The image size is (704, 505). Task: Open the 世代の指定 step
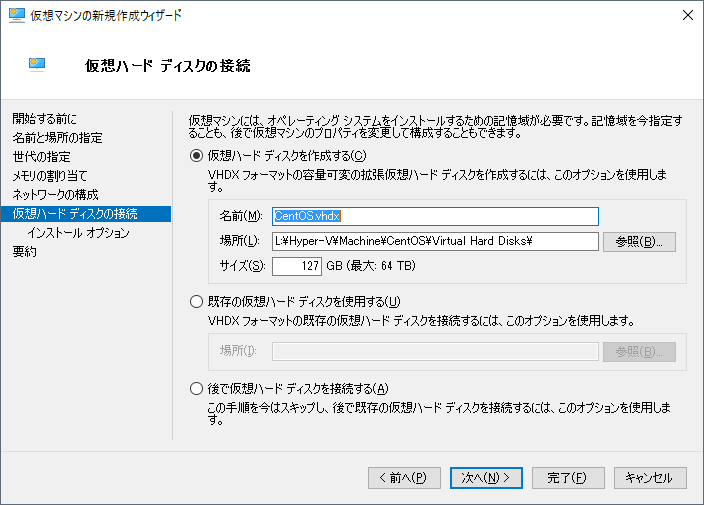pyautogui.click(x=42, y=157)
